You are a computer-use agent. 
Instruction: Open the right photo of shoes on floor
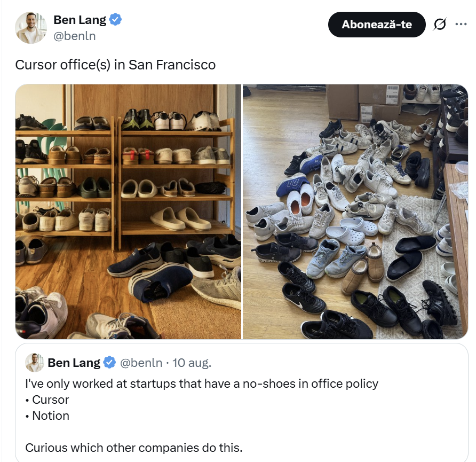click(355, 212)
